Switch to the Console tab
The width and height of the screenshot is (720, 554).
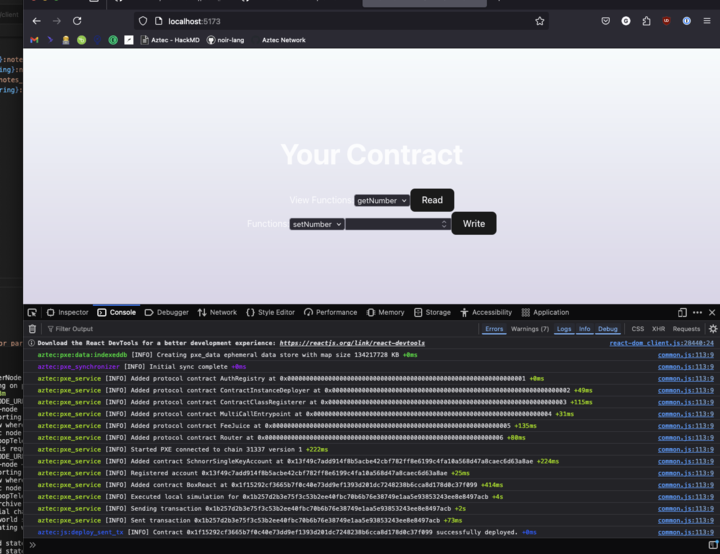[117, 312]
